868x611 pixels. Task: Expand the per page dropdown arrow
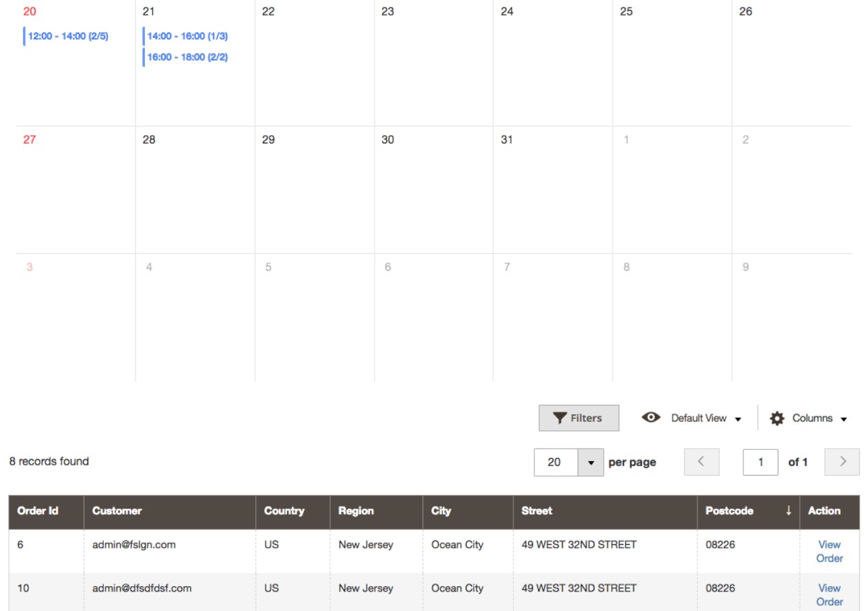(591, 463)
